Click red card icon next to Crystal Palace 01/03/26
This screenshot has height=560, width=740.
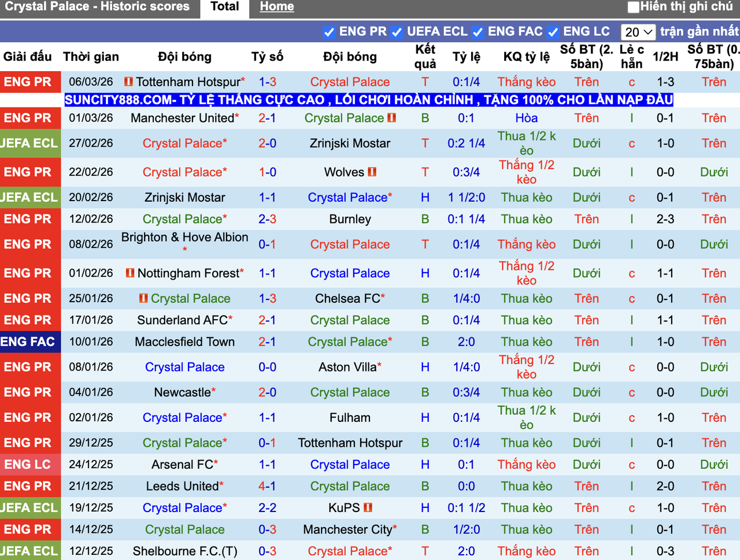(x=392, y=117)
